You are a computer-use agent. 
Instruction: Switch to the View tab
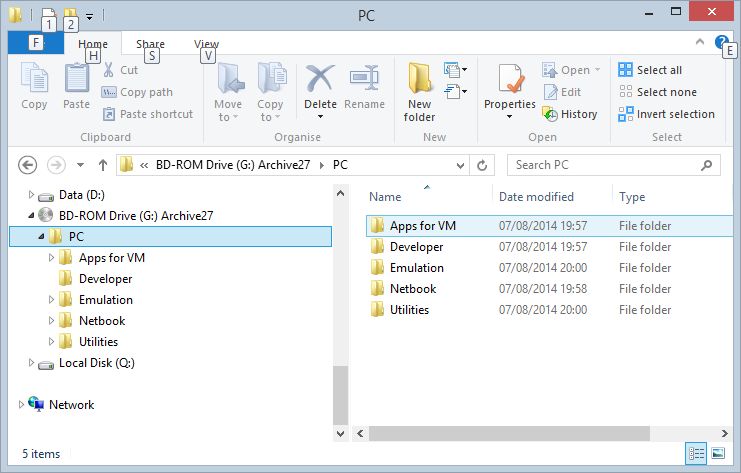pos(207,43)
